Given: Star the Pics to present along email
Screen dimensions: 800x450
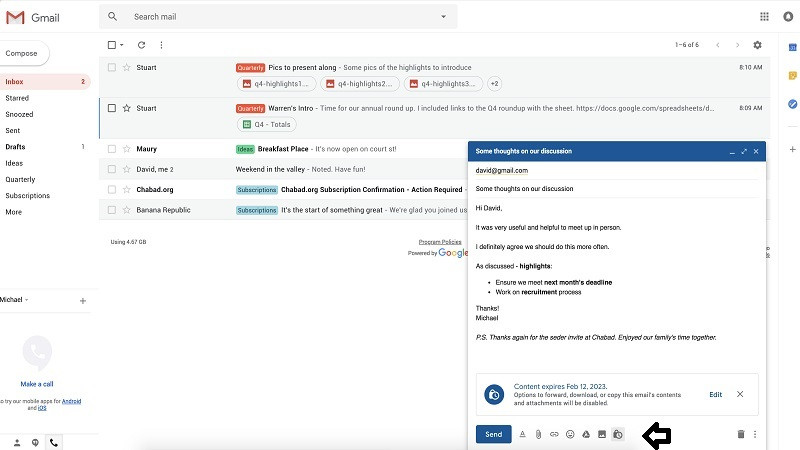Looking at the screenshot, I should (127, 67).
